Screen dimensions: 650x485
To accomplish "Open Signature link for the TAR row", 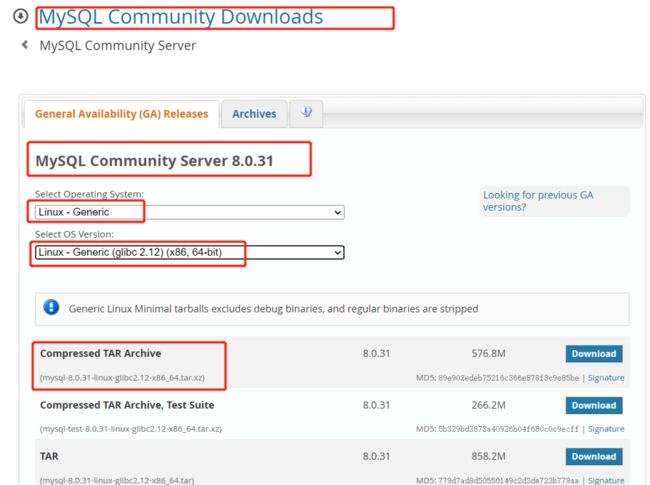I will tap(606, 480).
